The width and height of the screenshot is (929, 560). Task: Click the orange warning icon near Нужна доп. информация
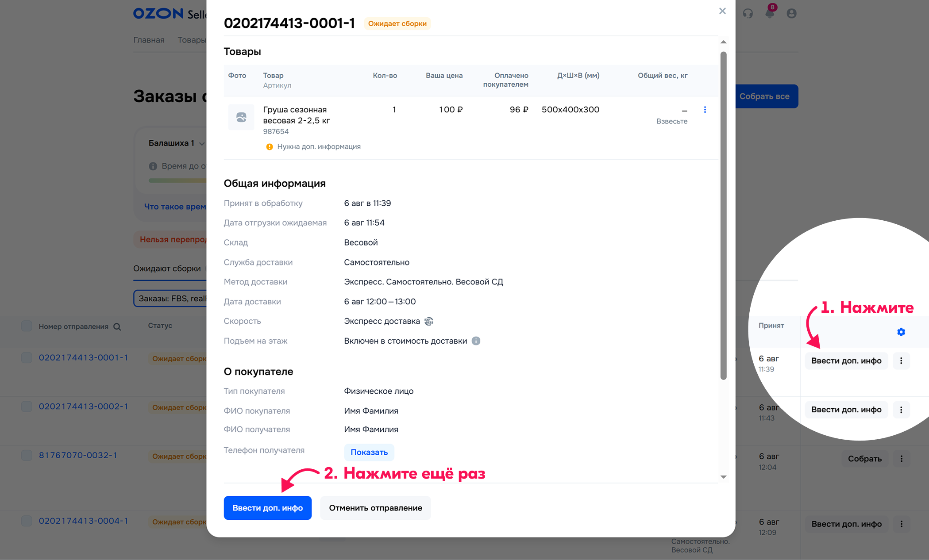(269, 147)
